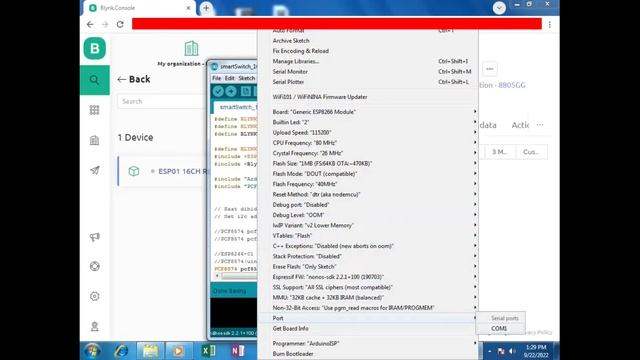Open the Arduino Edit menu
This screenshot has height=360, width=640.
230,78
